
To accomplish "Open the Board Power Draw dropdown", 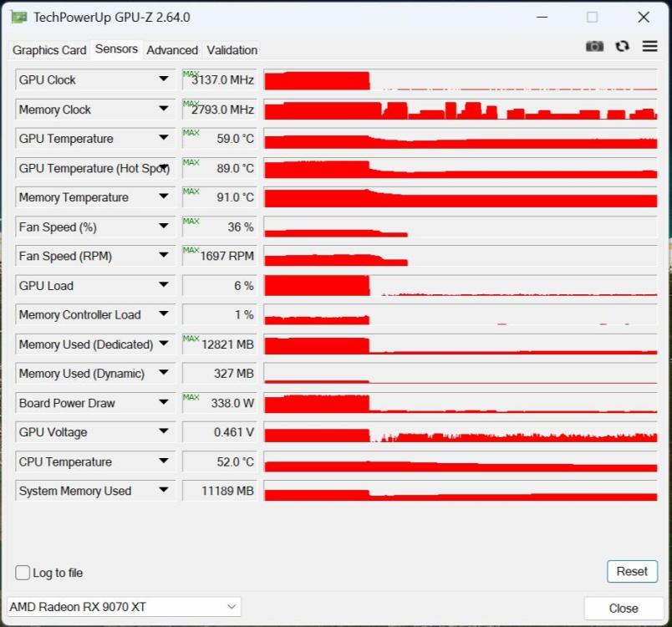I will [x=163, y=402].
